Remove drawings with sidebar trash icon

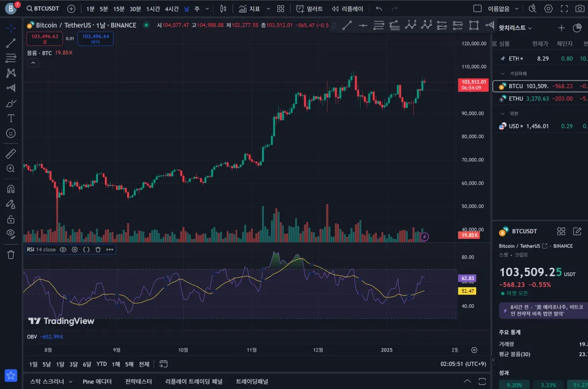[10, 254]
